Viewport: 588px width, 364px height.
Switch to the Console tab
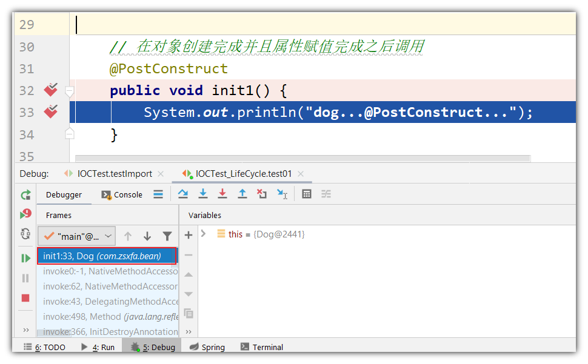click(122, 195)
